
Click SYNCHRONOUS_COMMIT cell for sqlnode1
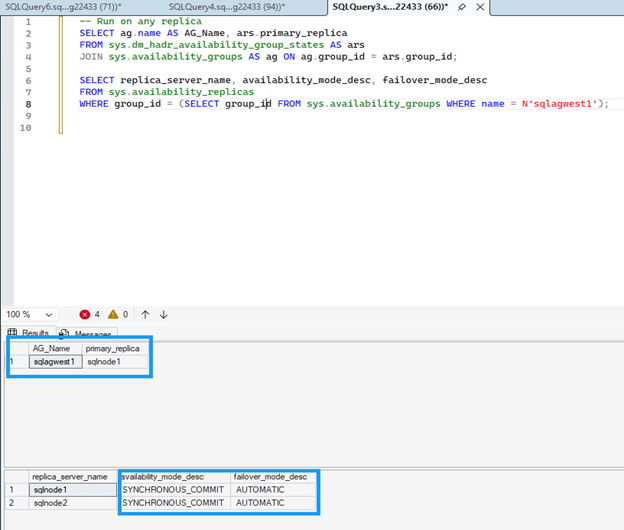pyautogui.click(x=173, y=490)
